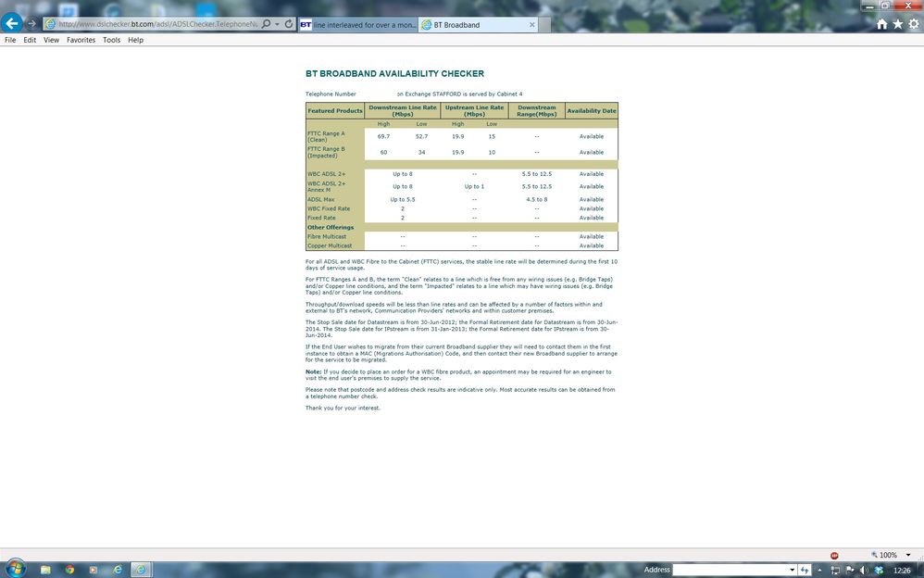Click the 'Other Offerings' section label
Image resolution: width=924 pixels, height=578 pixels.
click(331, 228)
